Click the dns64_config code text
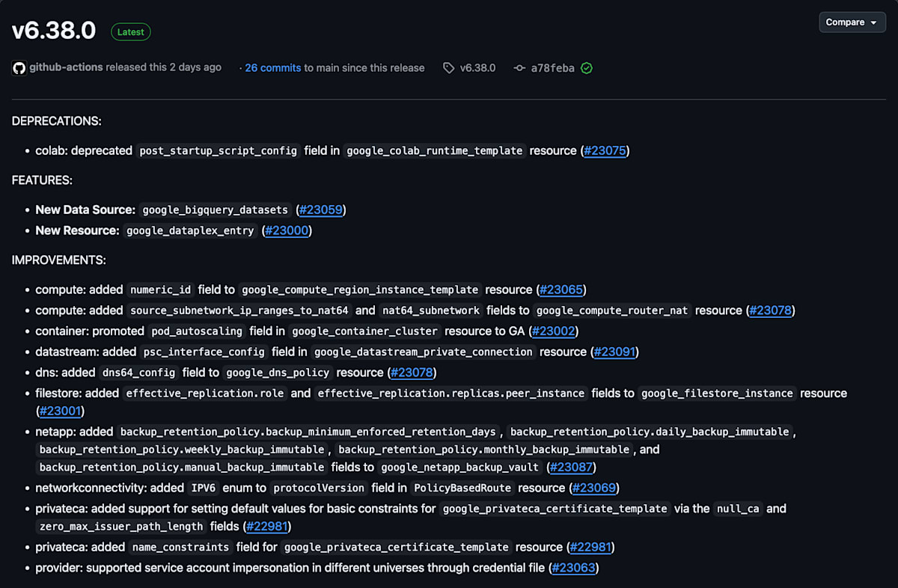The image size is (898, 588). click(139, 373)
